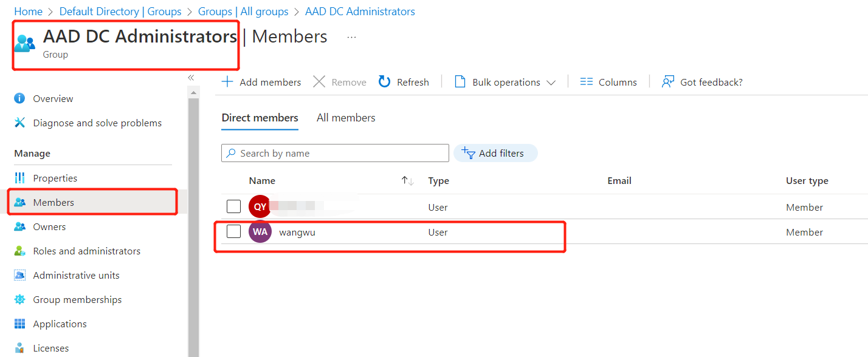Click the Group memberships gear icon

(20, 299)
